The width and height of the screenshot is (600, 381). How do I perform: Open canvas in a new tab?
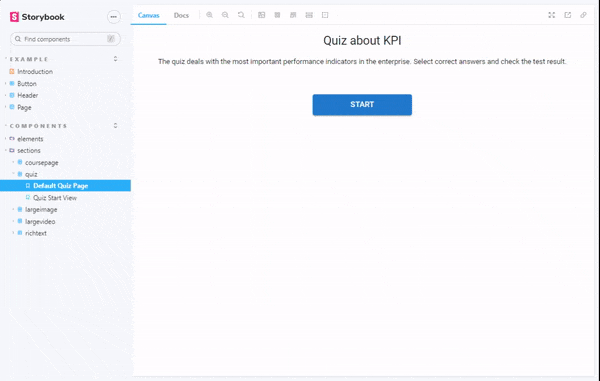(567, 15)
